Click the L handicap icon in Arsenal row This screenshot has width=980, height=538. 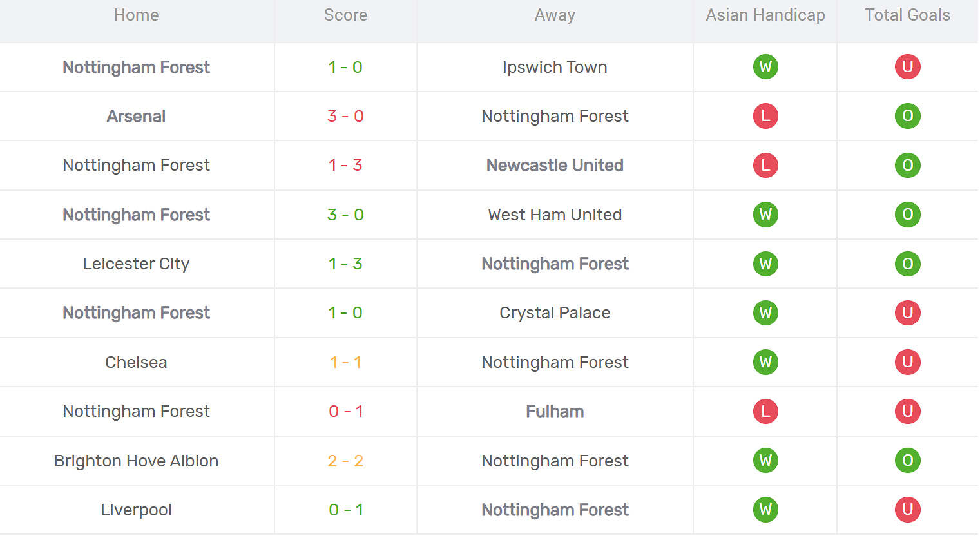click(765, 116)
